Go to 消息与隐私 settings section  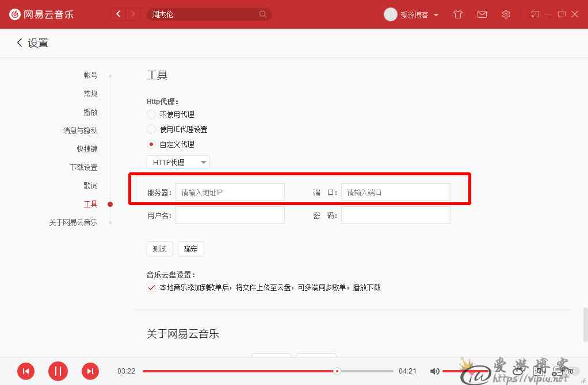80,130
